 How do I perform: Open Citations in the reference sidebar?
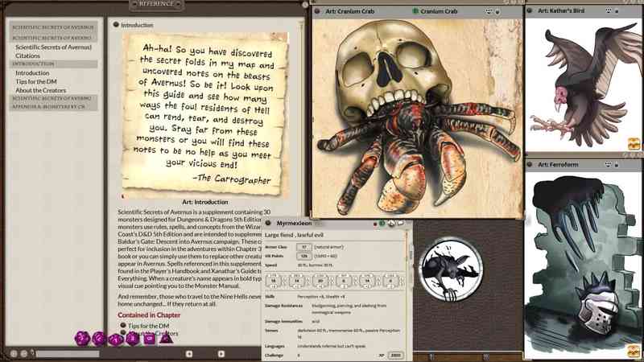[x=28, y=56]
